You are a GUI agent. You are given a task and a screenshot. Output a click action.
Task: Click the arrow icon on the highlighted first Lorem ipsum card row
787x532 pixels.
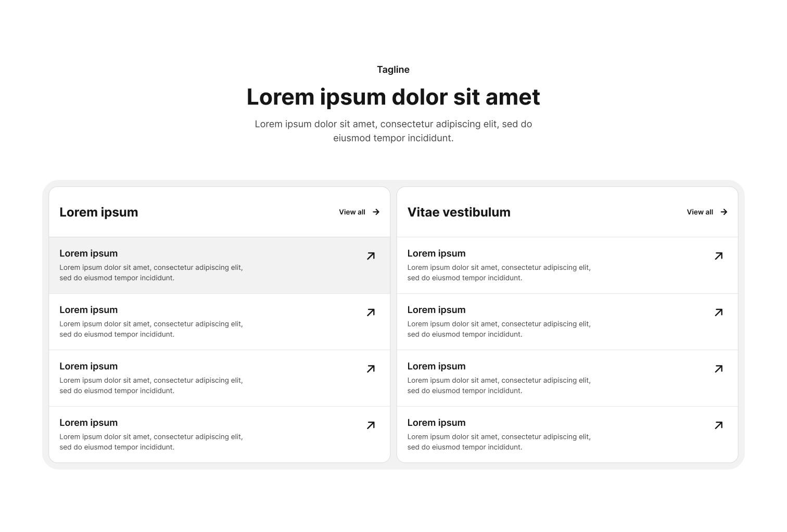point(371,256)
